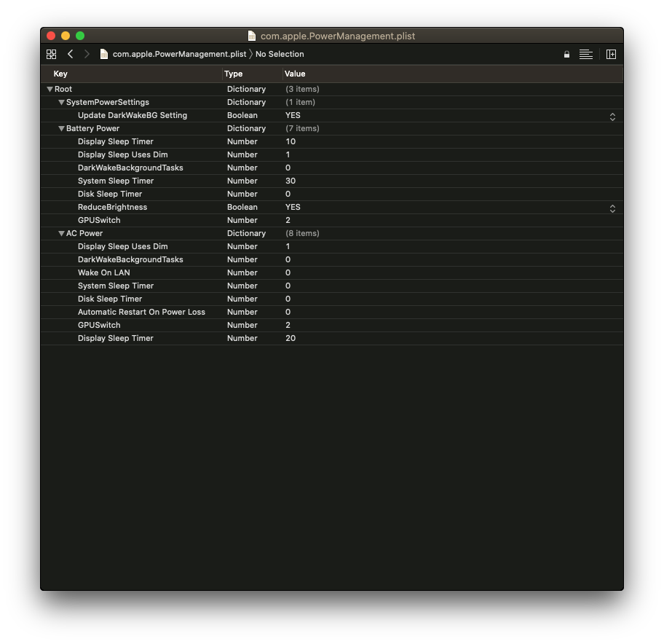Click YES value of ReduceBrightness
664x644 pixels.
click(293, 207)
